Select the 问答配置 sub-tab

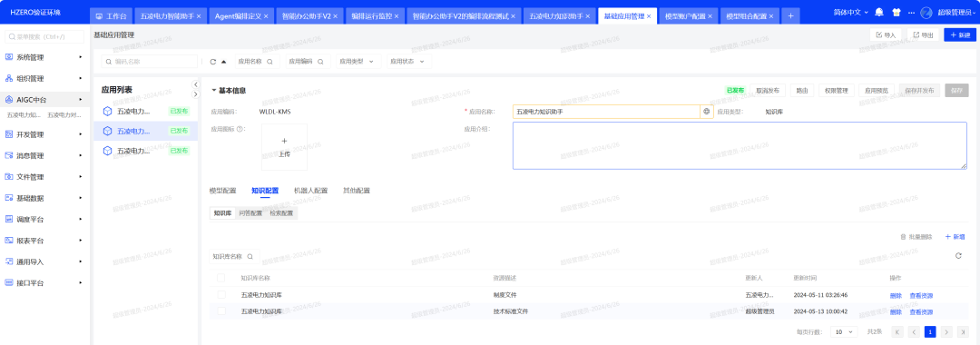(250, 213)
